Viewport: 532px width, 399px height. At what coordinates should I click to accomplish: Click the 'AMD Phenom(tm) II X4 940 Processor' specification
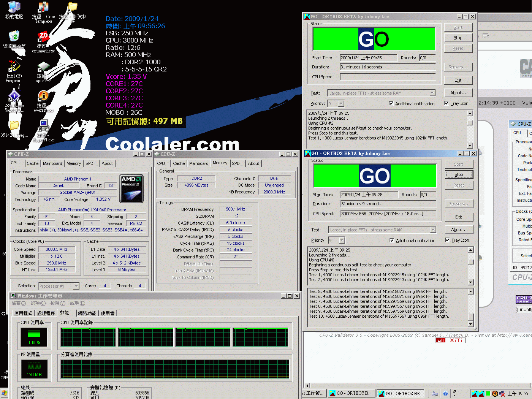tap(92, 210)
